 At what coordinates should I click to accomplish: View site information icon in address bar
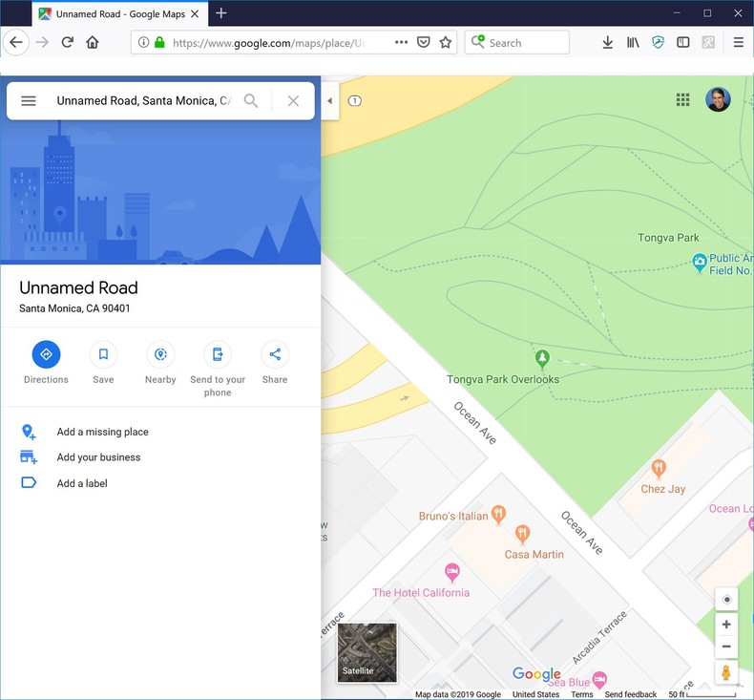point(143,42)
